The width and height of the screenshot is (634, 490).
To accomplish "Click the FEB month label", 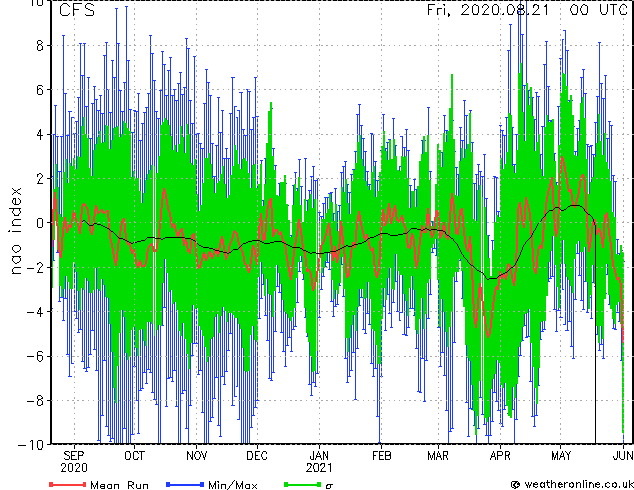I will coord(381,456).
